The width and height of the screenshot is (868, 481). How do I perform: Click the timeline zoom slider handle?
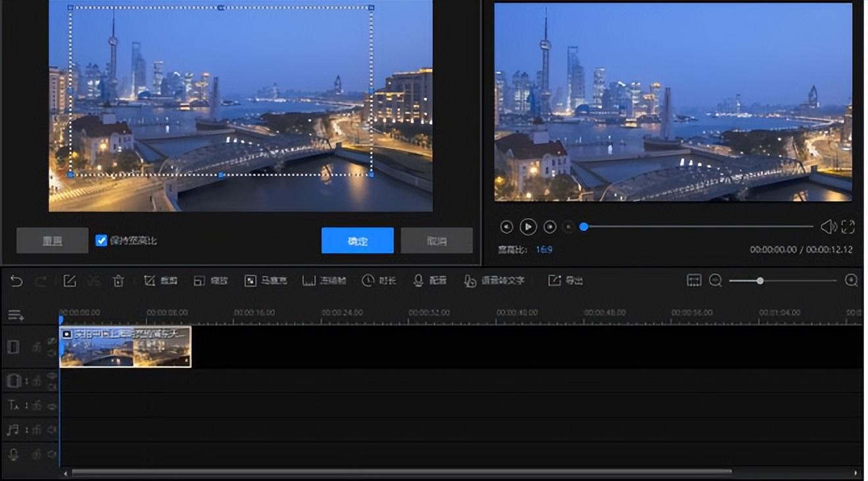pyautogui.click(x=760, y=281)
